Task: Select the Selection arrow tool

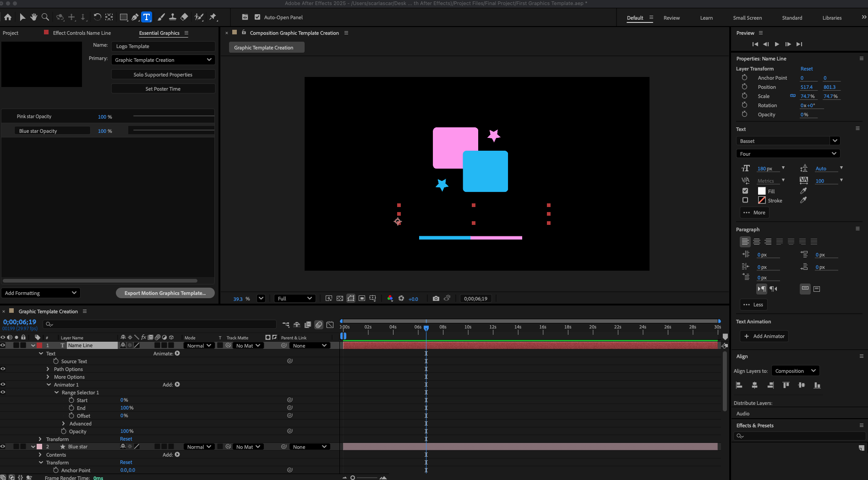Action: (22, 17)
